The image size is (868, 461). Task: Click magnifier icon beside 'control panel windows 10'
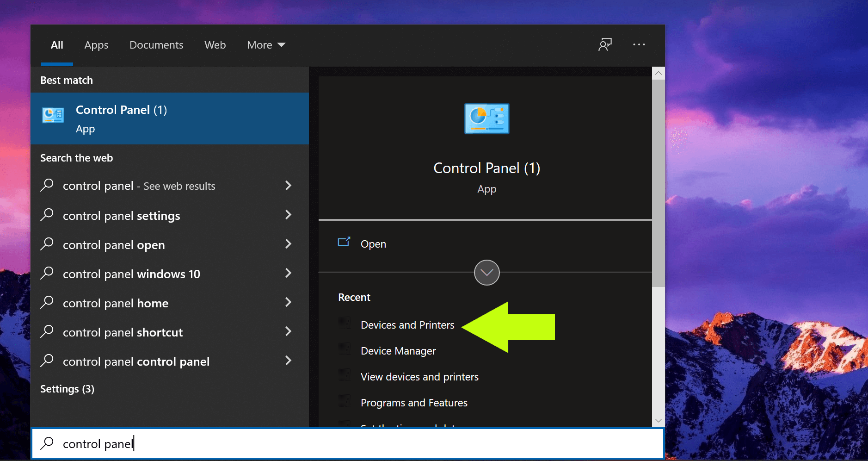tap(47, 273)
